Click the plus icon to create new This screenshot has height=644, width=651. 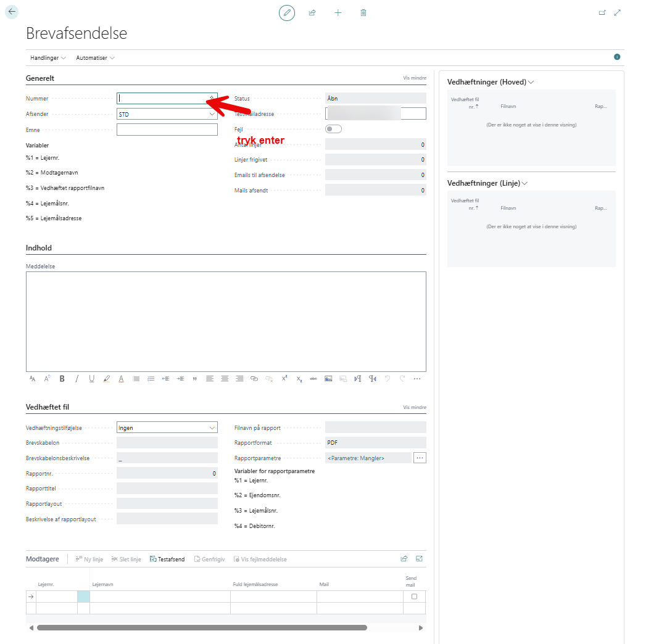point(338,12)
